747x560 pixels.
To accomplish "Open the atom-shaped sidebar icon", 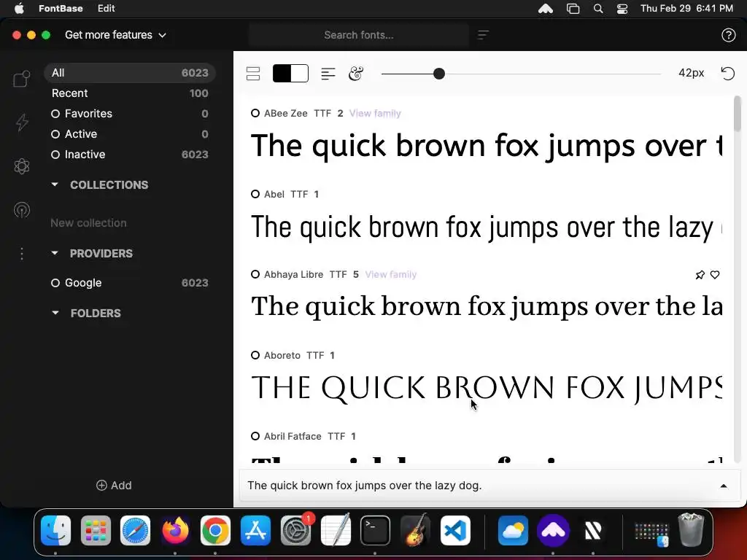I will click(22, 166).
